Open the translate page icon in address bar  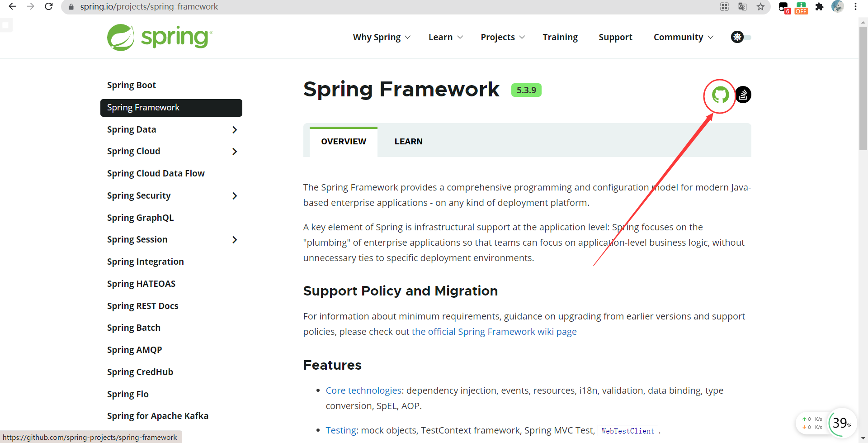(742, 6)
